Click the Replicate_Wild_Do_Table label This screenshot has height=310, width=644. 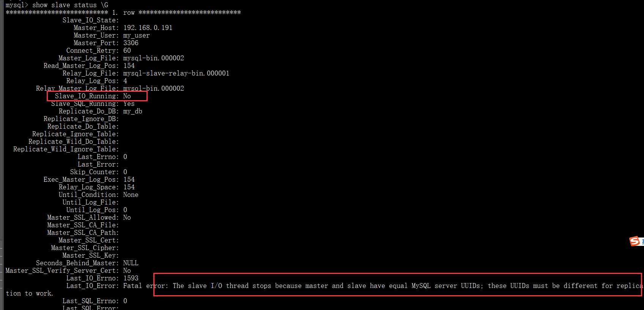click(74, 142)
